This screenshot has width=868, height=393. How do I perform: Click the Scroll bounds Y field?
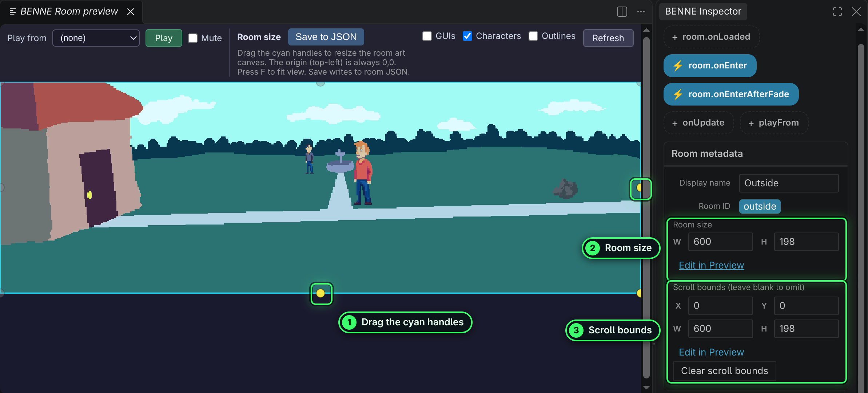coord(806,306)
